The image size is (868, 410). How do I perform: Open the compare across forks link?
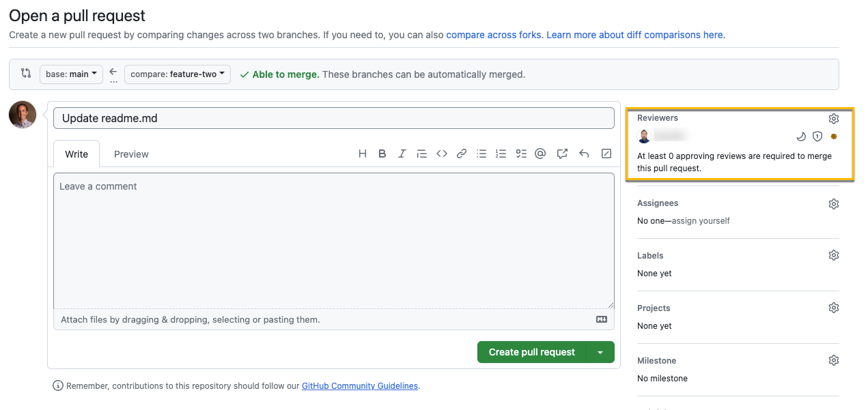(494, 35)
